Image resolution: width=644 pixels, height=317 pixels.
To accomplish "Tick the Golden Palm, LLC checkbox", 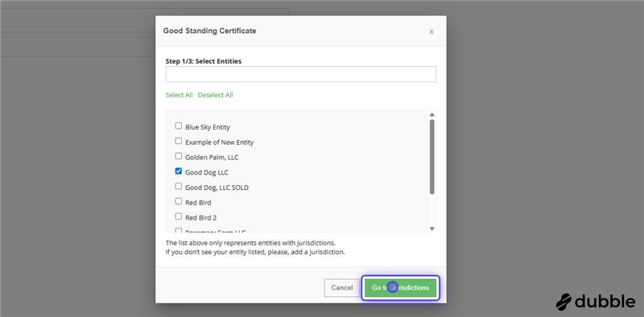I will pos(178,156).
